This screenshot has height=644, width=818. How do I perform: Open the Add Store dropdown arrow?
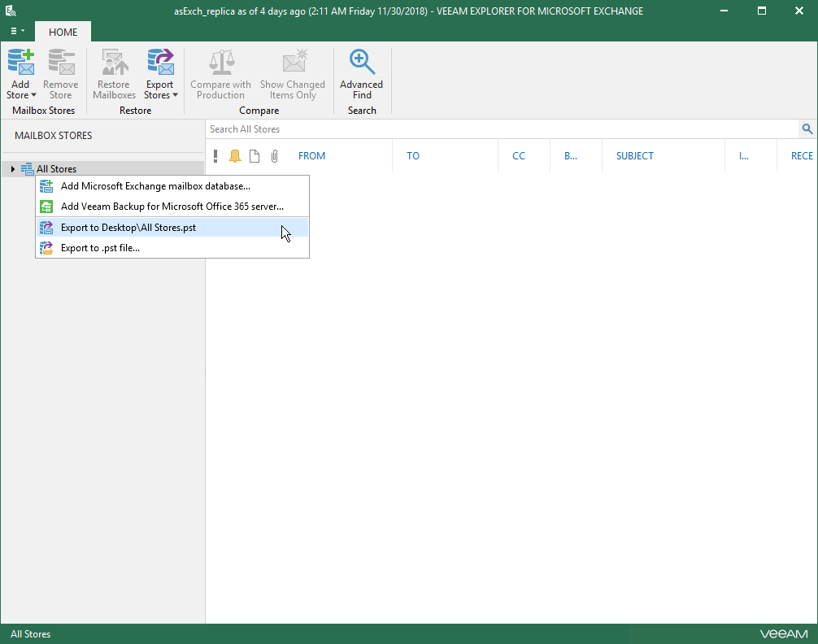click(x=33, y=95)
